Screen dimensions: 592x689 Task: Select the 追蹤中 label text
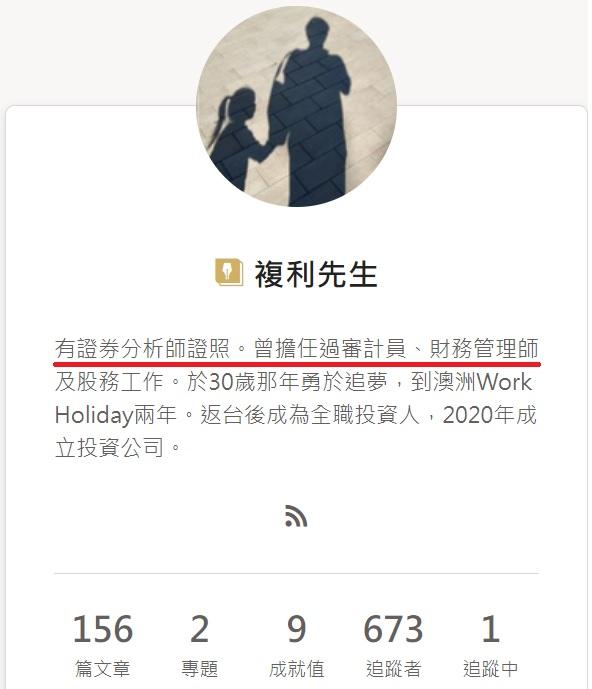pos(490,669)
